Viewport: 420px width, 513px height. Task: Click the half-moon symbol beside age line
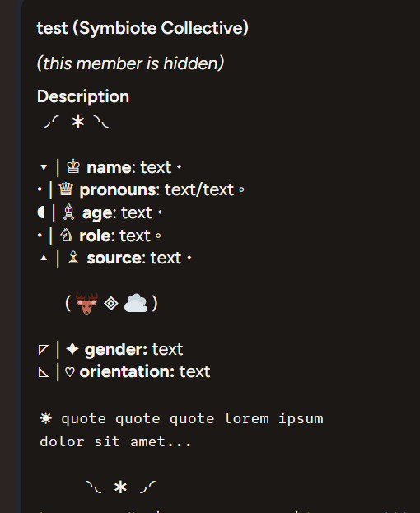point(41,212)
